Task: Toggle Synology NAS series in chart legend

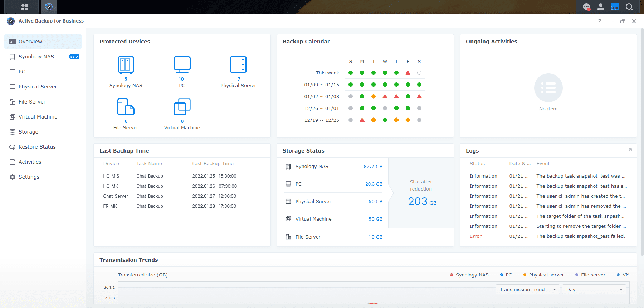Action: click(469, 275)
